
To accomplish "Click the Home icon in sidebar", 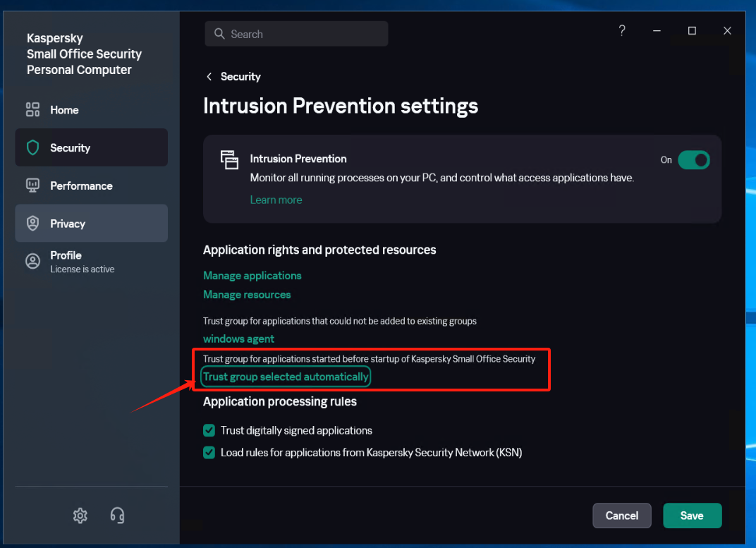I will 33,110.
